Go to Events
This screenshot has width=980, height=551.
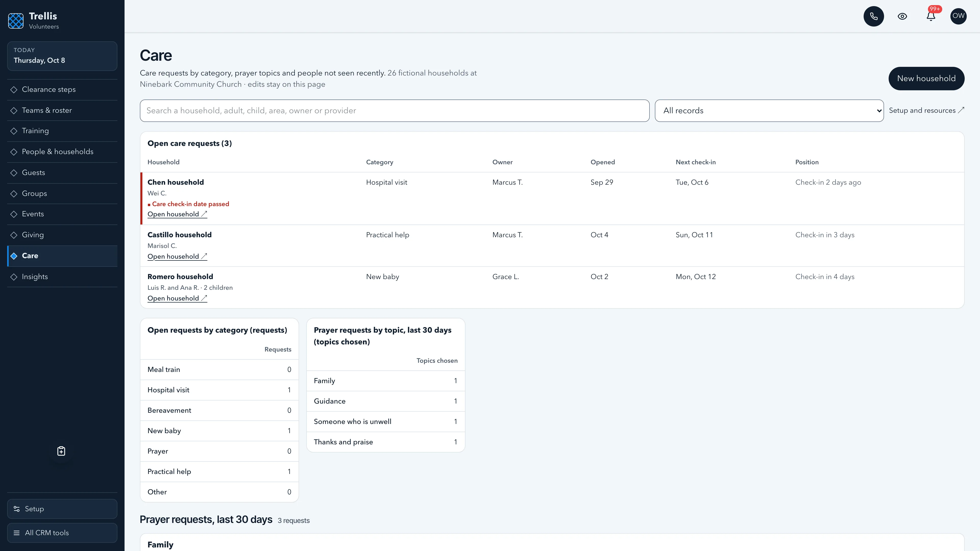[62, 214]
